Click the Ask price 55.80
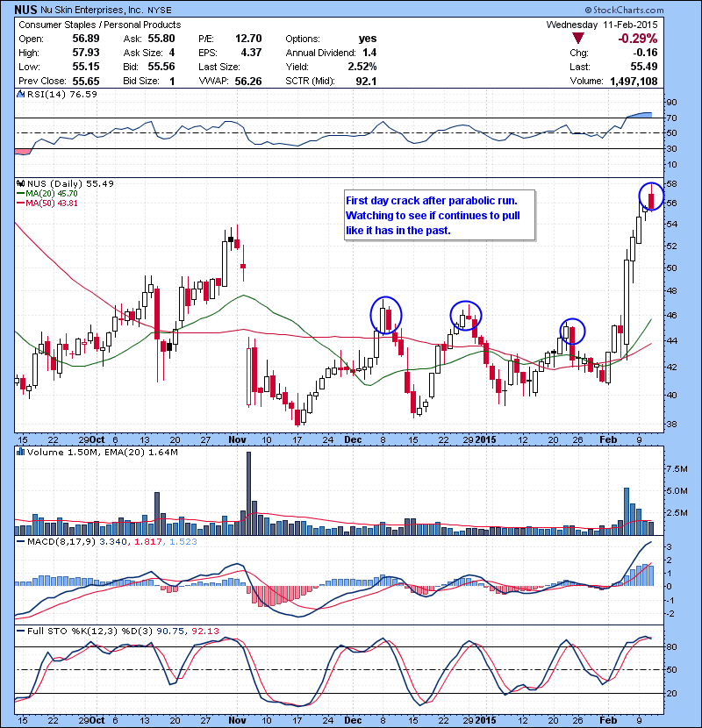The width and height of the screenshot is (702, 728). coord(161,39)
